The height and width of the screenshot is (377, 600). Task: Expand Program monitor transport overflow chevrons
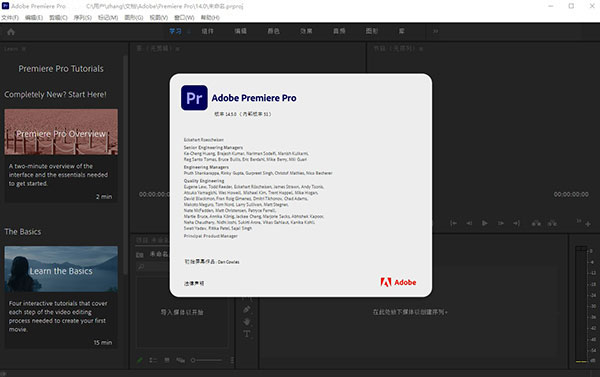click(x=579, y=221)
